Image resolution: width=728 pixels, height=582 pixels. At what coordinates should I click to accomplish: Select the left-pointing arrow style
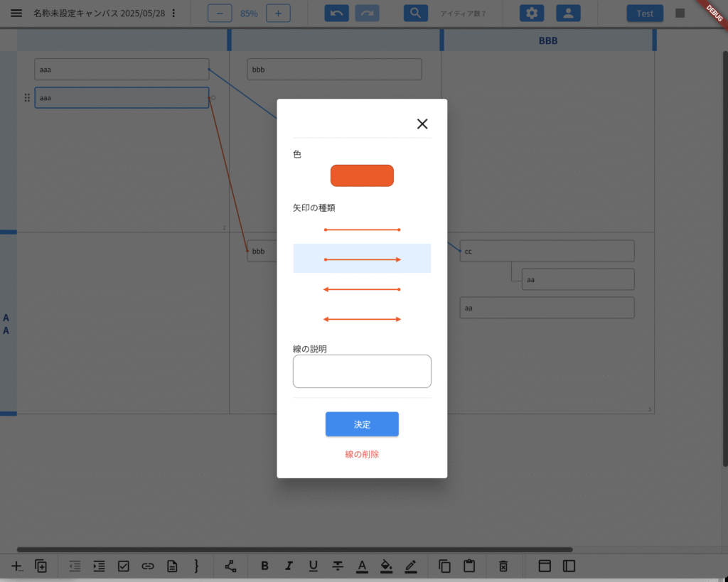(x=362, y=289)
